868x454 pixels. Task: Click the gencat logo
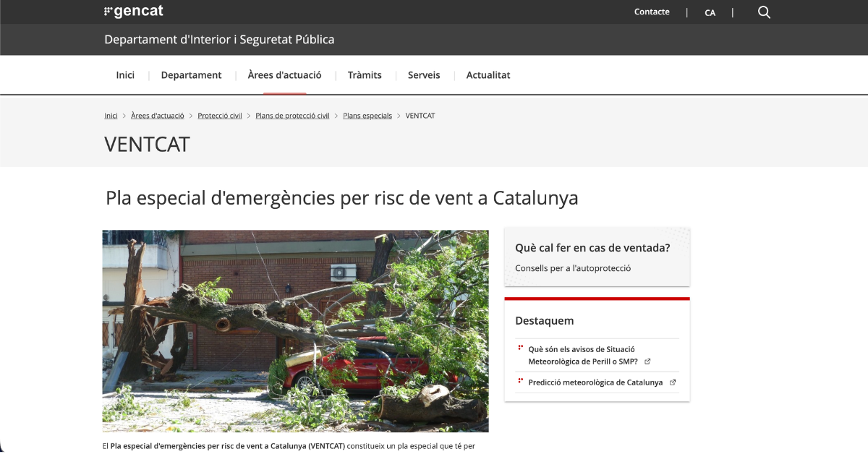(x=134, y=12)
